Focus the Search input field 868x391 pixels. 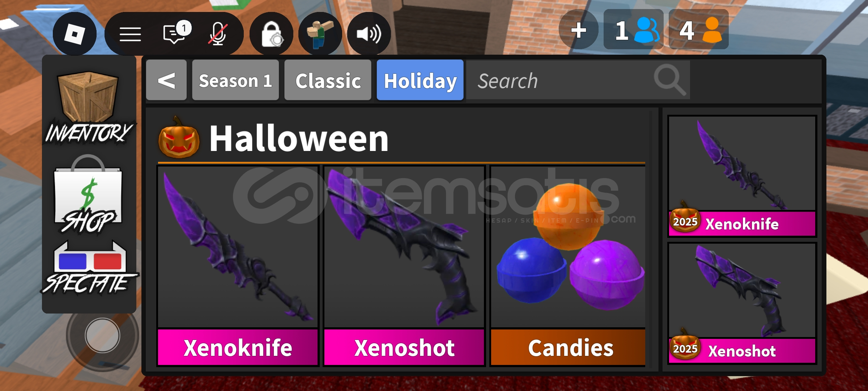tap(578, 80)
